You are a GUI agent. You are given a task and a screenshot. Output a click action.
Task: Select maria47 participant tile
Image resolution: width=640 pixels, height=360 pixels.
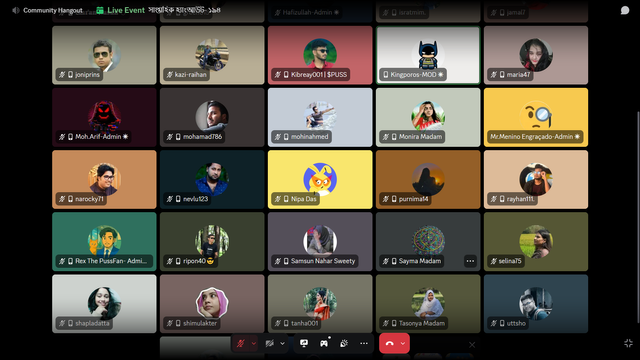[x=536, y=55]
